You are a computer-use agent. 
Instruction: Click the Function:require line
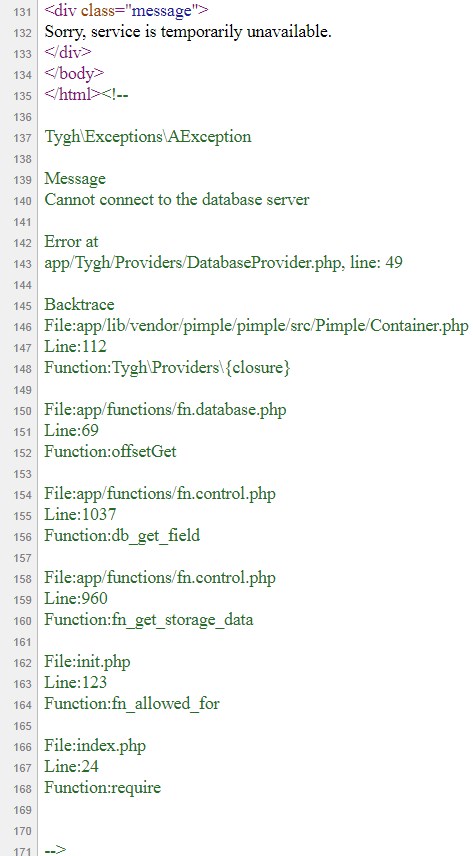click(103, 788)
